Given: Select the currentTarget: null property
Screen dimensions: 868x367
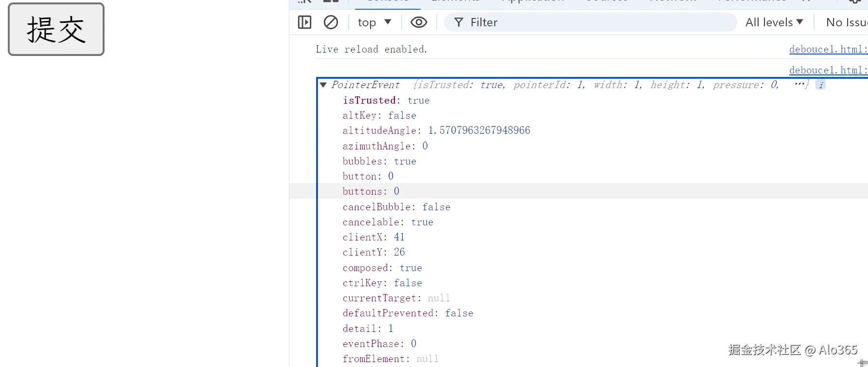Looking at the screenshot, I should [x=396, y=298].
